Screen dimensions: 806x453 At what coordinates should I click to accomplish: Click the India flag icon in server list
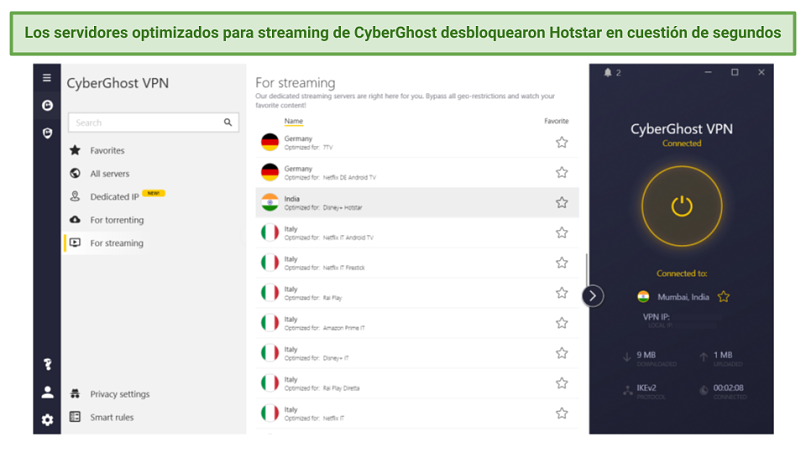[270, 203]
